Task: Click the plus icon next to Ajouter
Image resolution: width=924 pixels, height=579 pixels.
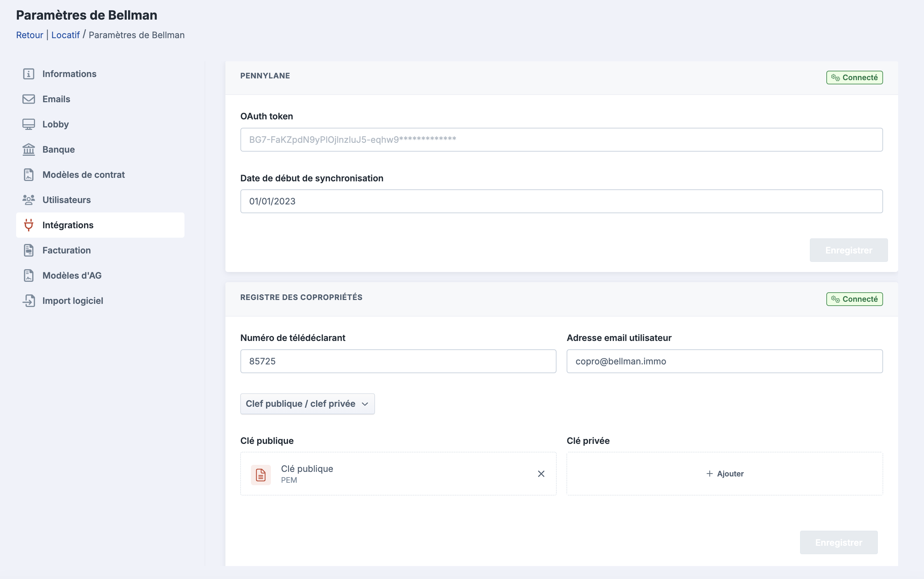Action: tap(709, 474)
